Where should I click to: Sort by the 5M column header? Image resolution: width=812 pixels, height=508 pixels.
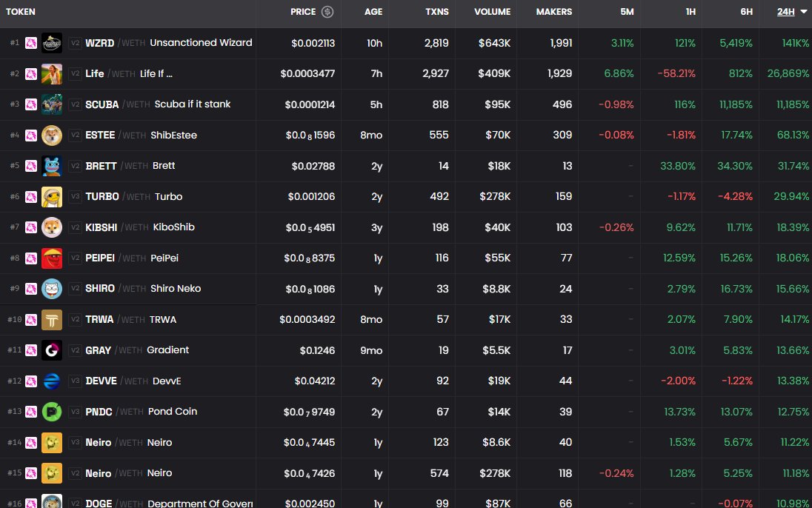(627, 12)
